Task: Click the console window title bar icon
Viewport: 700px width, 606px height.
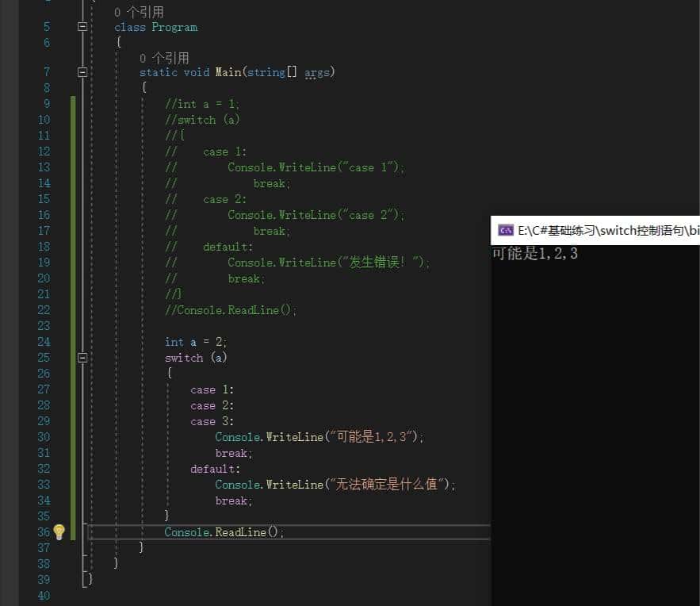Action: [506, 231]
